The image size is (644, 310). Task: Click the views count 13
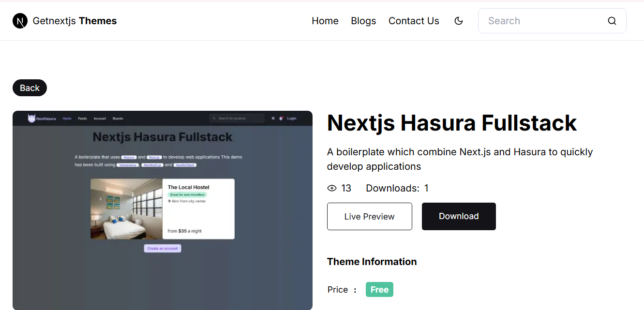point(346,188)
